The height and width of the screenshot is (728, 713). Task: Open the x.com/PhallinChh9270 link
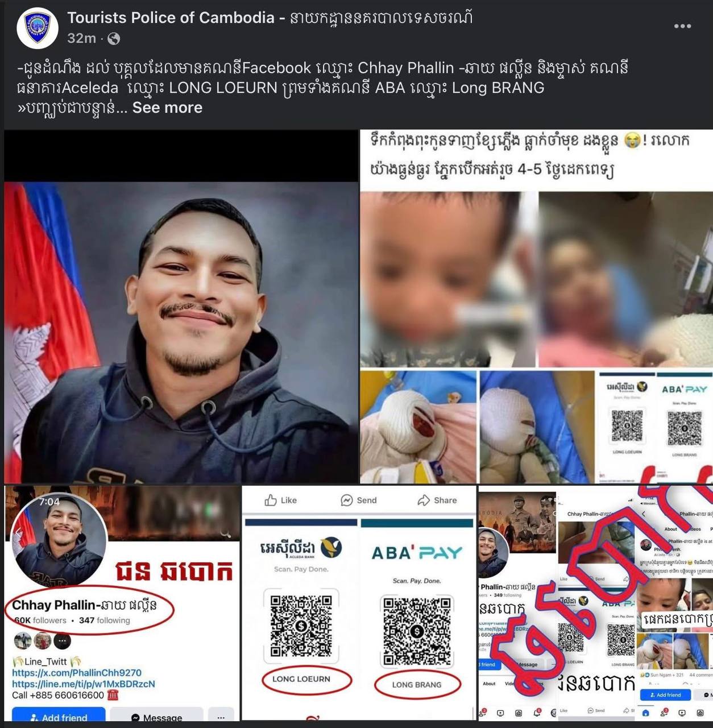click(77, 672)
